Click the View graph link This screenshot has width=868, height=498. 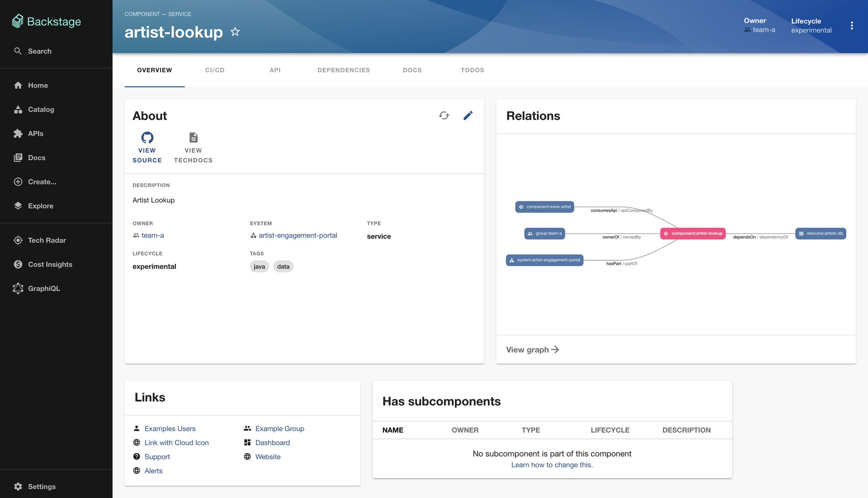pyautogui.click(x=532, y=349)
